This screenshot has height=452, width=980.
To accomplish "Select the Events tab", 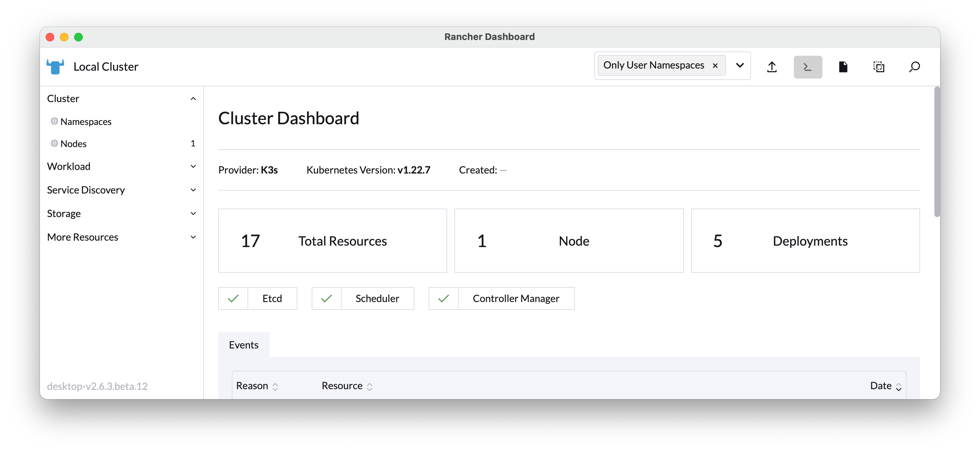I will (x=244, y=345).
